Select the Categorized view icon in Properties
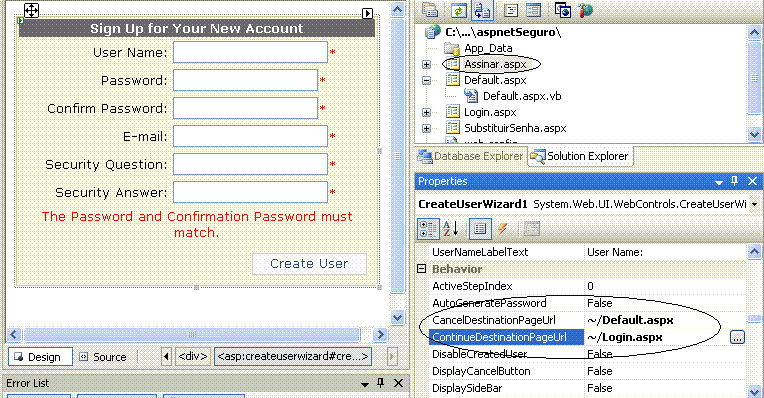 pos(428,228)
